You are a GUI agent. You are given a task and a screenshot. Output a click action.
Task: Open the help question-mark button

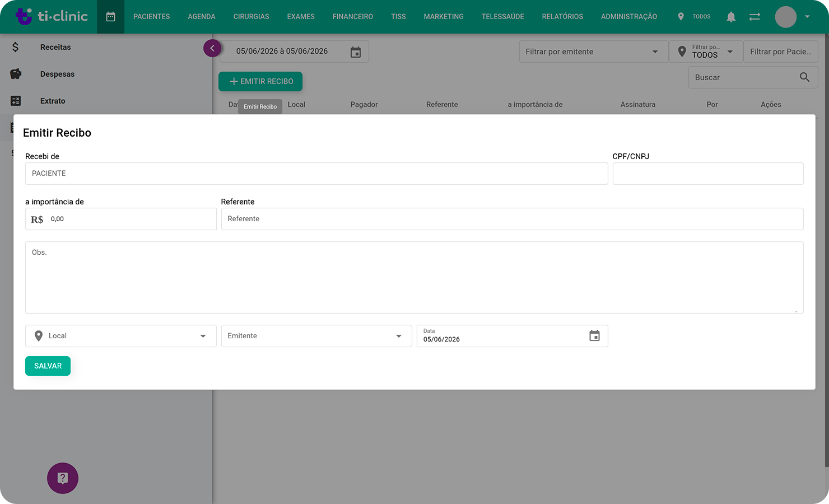[x=63, y=478]
